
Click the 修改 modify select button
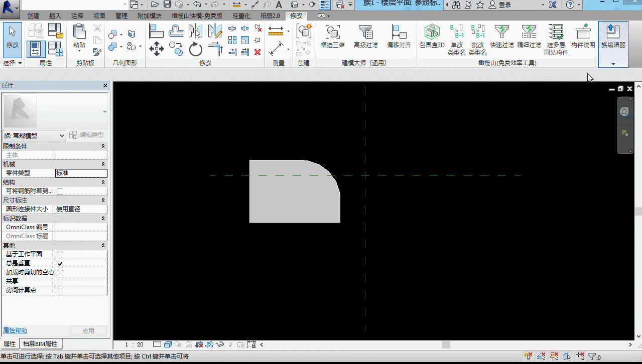pos(13,39)
